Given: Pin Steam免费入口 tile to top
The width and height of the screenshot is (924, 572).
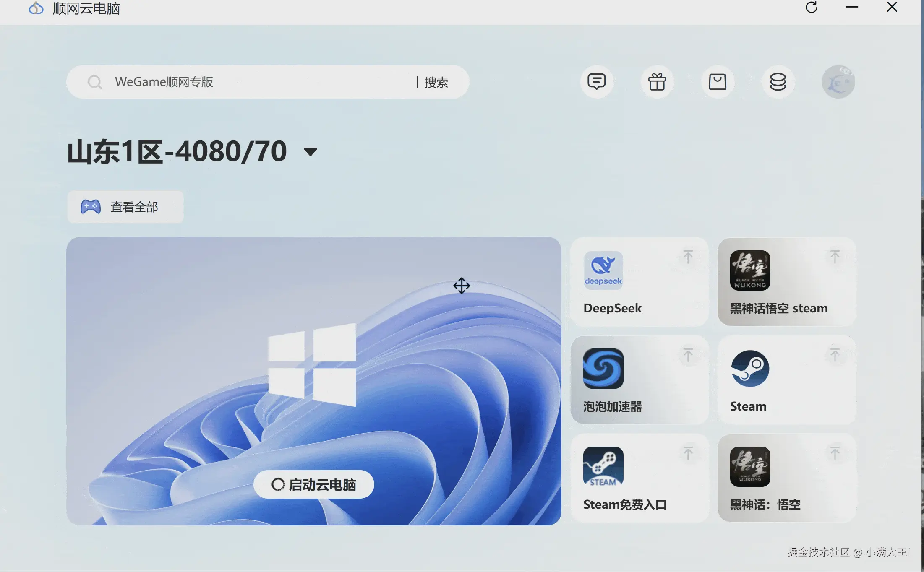Looking at the screenshot, I should (x=688, y=453).
